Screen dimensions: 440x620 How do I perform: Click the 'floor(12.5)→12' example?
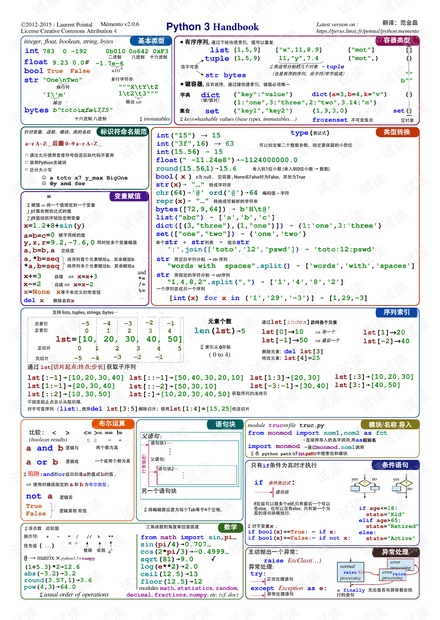[x=171, y=582]
